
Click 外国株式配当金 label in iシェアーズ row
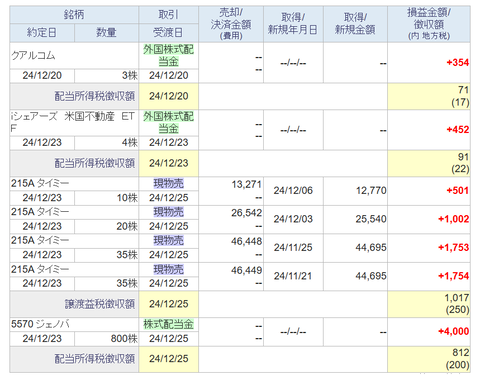click(x=168, y=123)
